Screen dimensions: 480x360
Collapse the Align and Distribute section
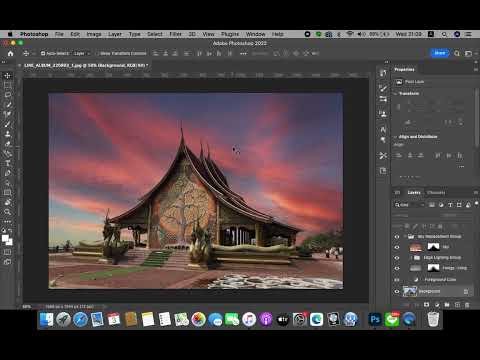coord(395,137)
